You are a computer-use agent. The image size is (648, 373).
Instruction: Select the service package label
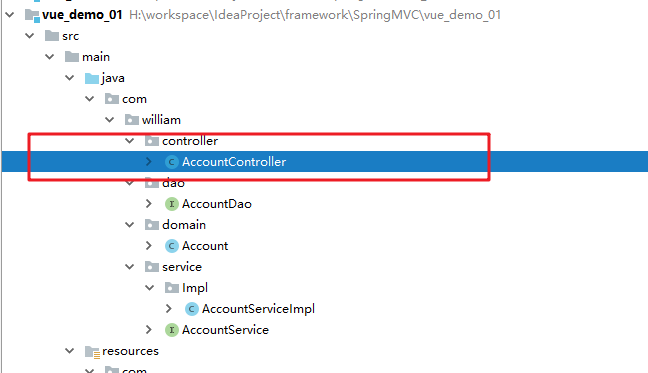182,267
